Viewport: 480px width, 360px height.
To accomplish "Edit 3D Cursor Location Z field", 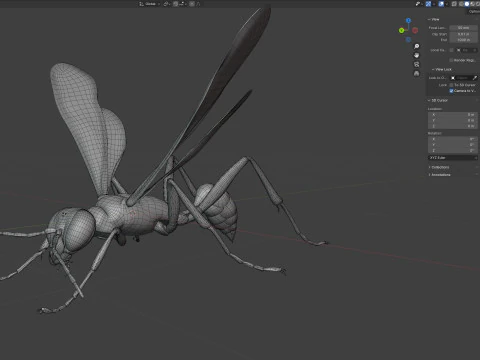I will point(453,126).
